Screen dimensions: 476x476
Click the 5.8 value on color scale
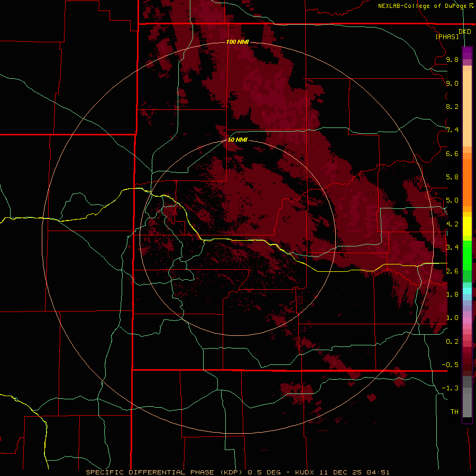[452, 177]
